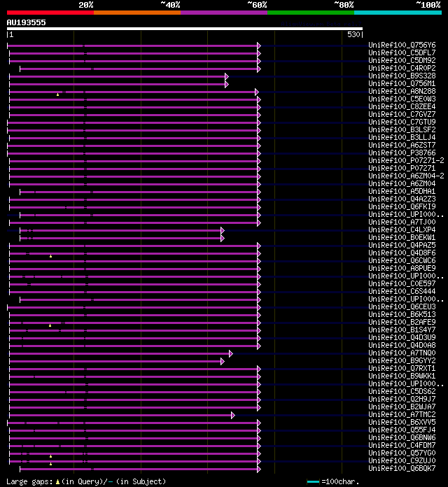Click the yellow gap marker in B2AFE9 row
This screenshot has width=448, height=487.
point(50,325)
